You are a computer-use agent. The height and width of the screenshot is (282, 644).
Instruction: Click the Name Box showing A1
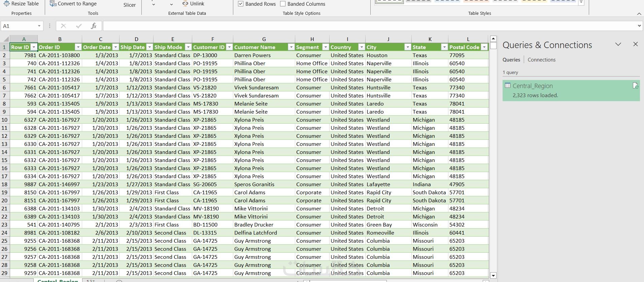[19, 26]
